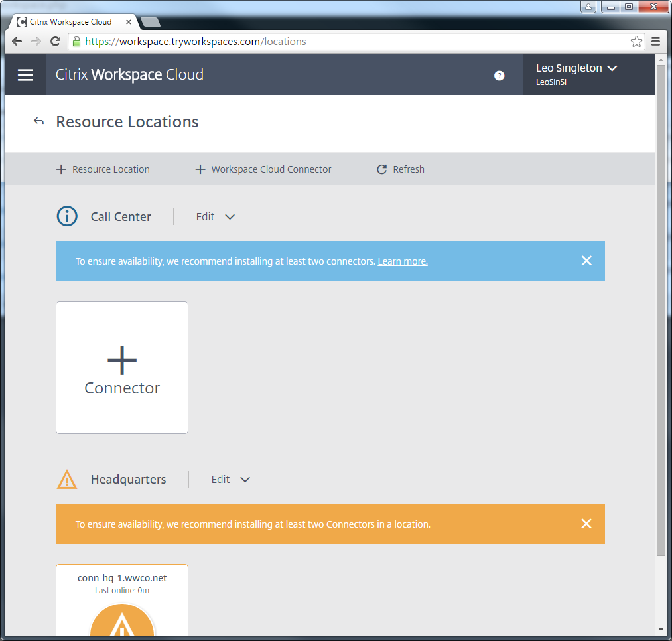Dismiss the blue Call Center notification
The height and width of the screenshot is (641, 672).
click(586, 261)
